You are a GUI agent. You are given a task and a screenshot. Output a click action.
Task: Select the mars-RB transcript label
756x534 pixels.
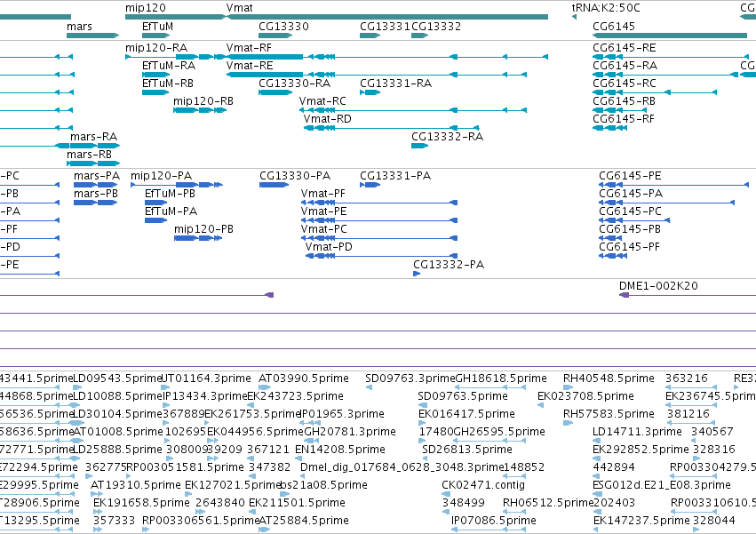coord(89,155)
